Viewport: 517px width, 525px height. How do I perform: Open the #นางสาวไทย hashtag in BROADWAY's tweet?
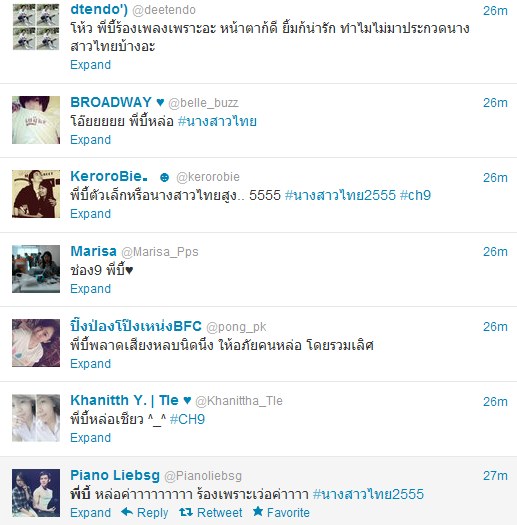217,121
